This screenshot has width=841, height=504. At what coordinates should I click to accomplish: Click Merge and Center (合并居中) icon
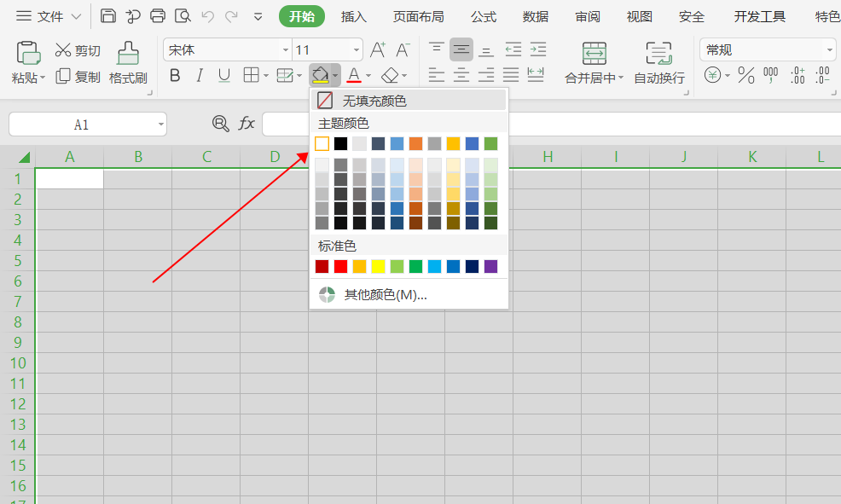(594, 54)
